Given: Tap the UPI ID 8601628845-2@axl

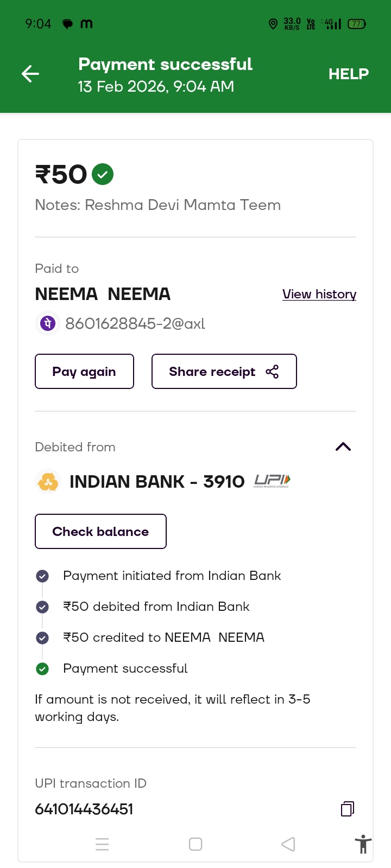Looking at the screenshot, I should click(135, 324).
